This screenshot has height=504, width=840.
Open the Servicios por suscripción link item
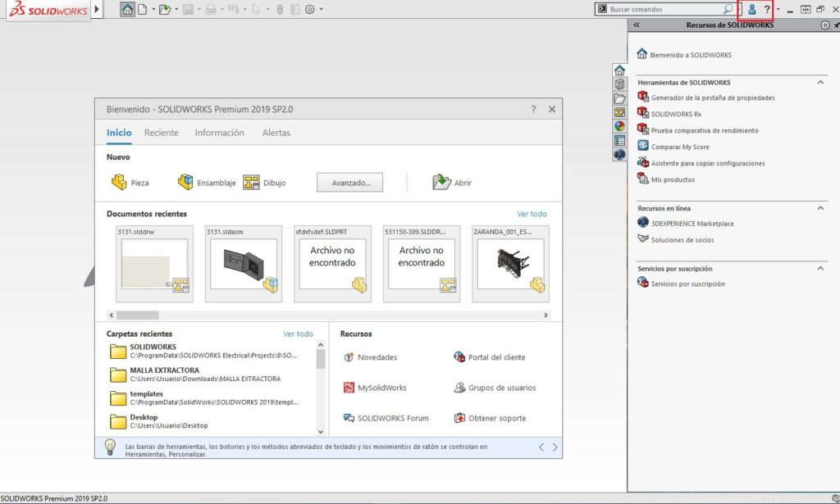(x=688, y=284)
